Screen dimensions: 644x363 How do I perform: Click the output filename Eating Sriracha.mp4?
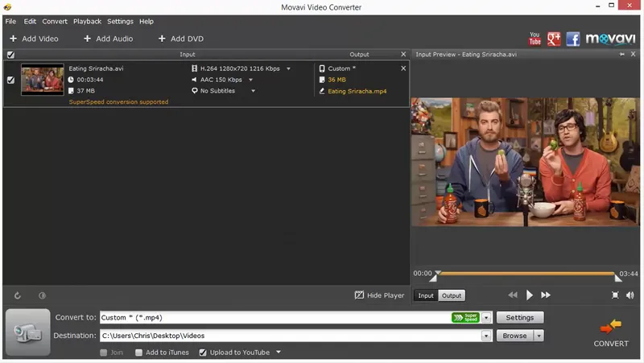coord(357,91)
